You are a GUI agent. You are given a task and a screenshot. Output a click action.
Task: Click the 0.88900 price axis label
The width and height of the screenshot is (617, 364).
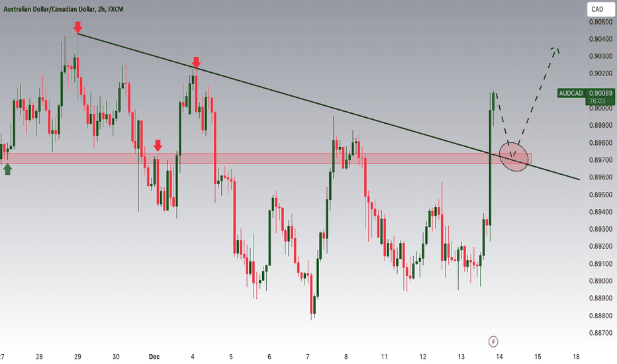[x=600, y=298]
